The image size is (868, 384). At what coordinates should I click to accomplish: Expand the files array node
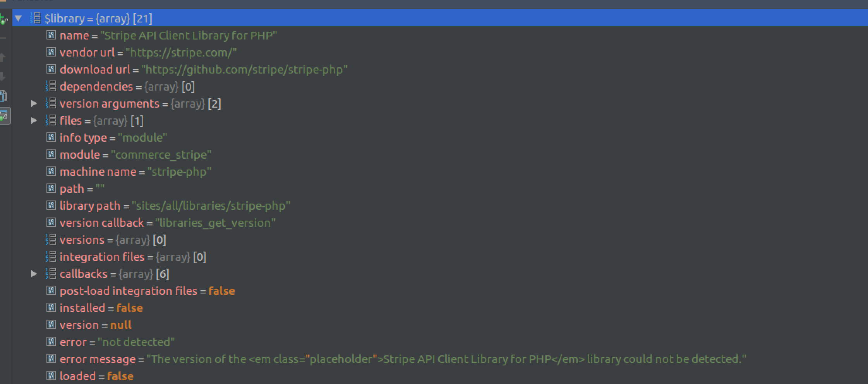point(34,120)
